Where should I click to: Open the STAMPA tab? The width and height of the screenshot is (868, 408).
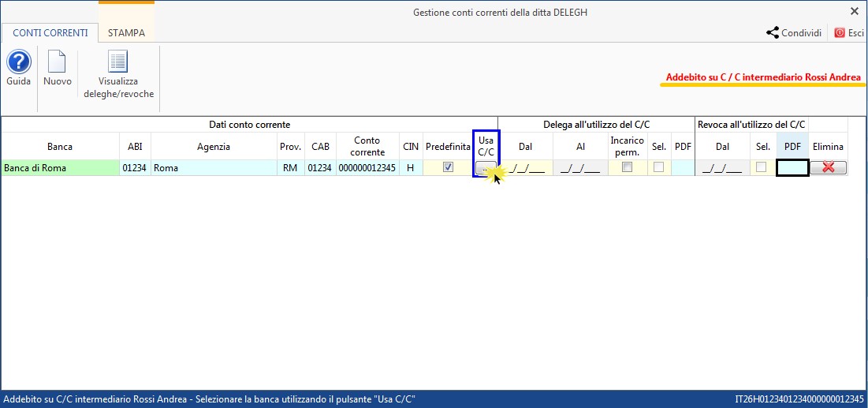[126, 33]
